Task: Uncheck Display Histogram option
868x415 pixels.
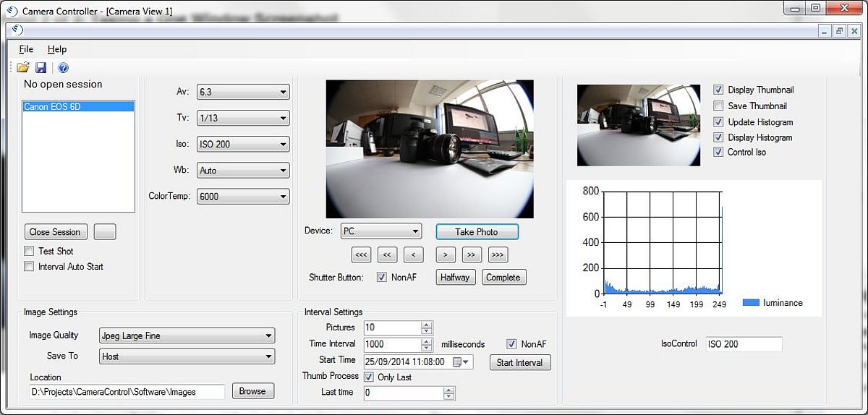Action: coord(718,137)
